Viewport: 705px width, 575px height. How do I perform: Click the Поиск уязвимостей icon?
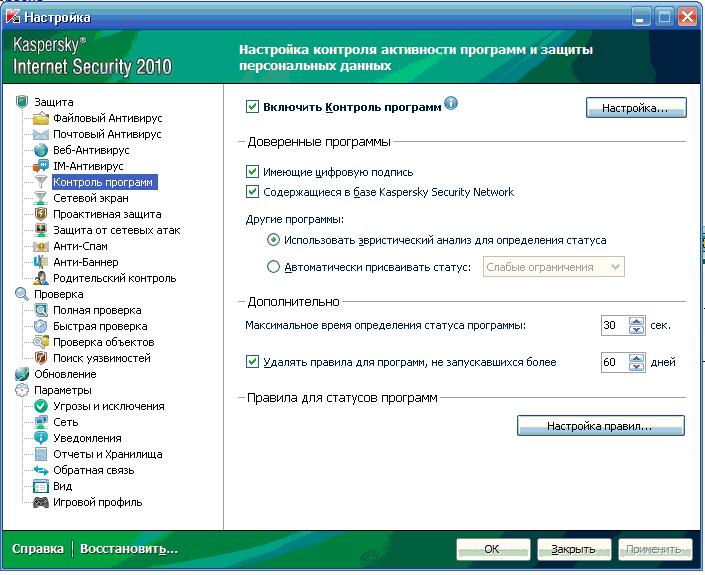click(40, 358)
